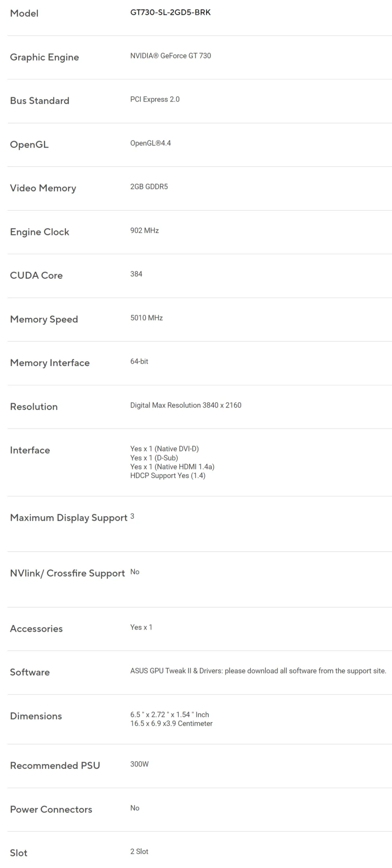Click the 300W recommended PSU value
The image size is (392, 868).
139,764
